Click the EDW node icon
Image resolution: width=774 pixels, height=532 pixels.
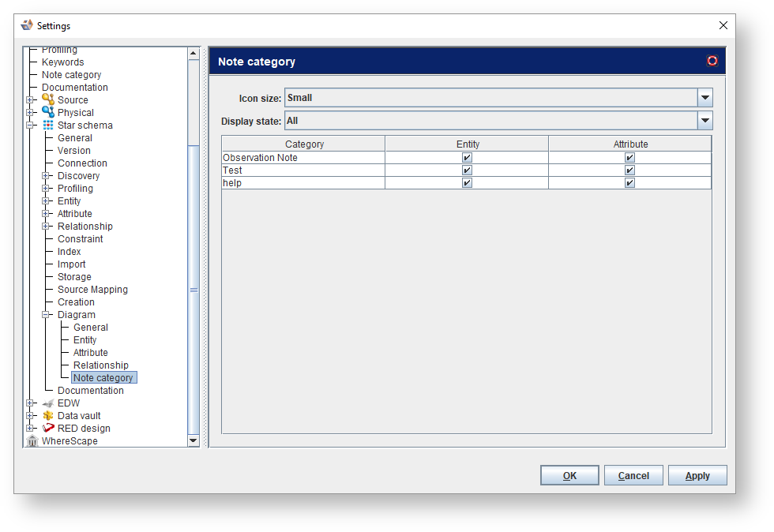point(48,403)
